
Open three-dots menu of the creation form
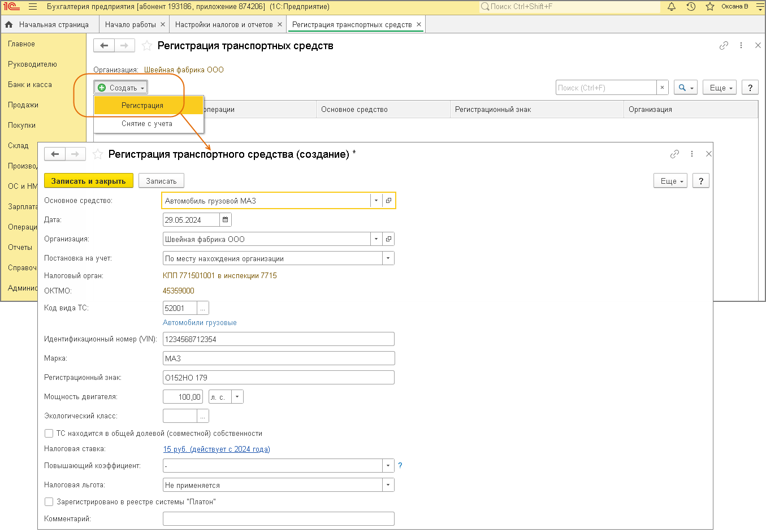pos(692,154)
